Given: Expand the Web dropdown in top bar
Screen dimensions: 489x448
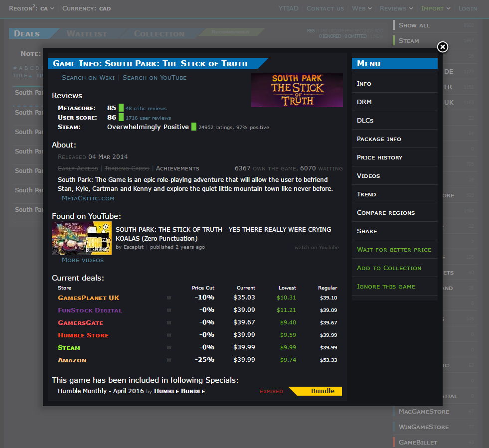Looking at the screenshot, I should [x=362, y=8].
